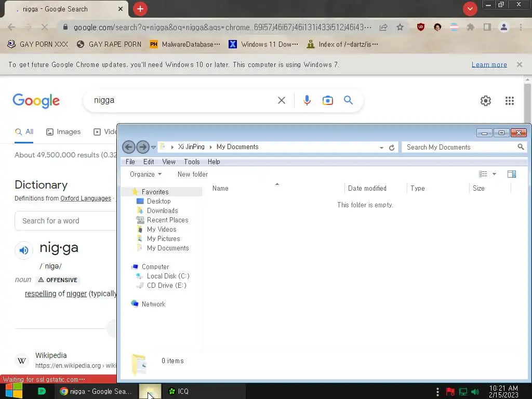Select My Videos in the navigation pane
Screen dimensions: 532x399
click(x=162, y=229)
